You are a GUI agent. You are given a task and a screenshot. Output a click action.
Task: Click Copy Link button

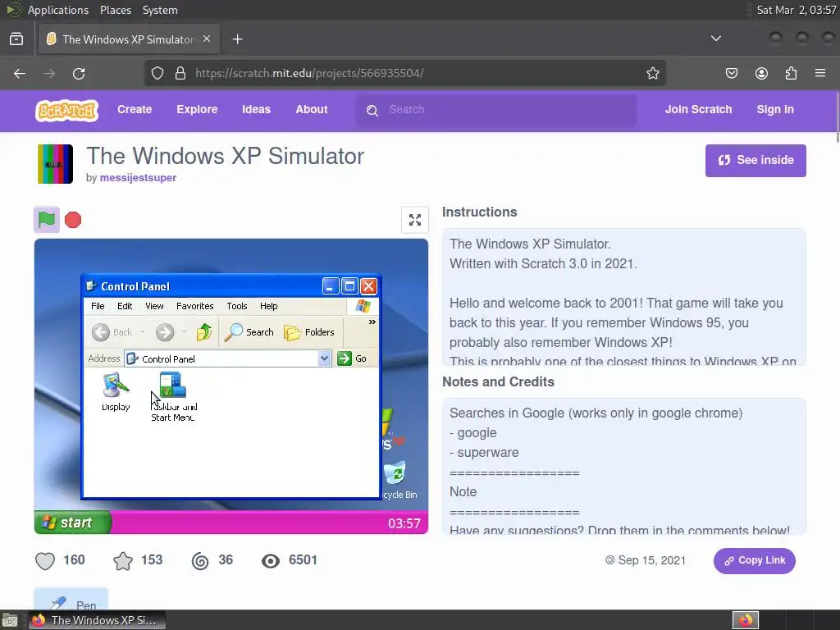coord(755,560)
